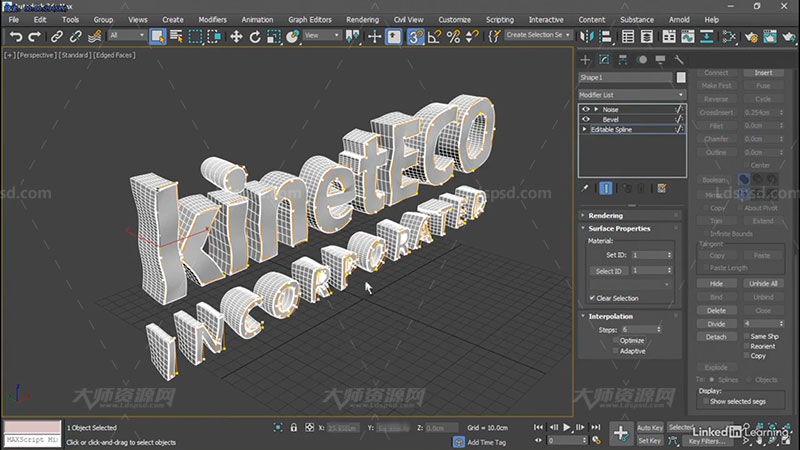Open the Modifiers menu
The height and width of the screenshot is (450, 800).
(212, 19)
